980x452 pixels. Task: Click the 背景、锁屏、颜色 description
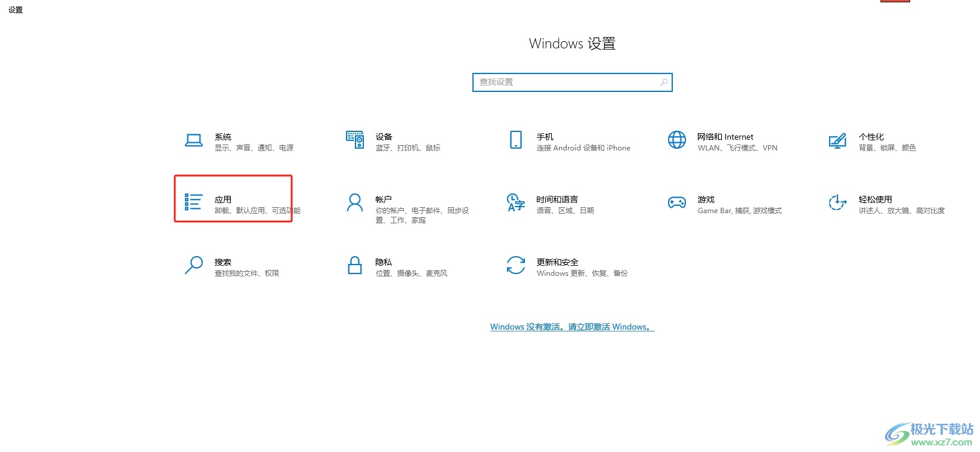click(x=888, y=148)
